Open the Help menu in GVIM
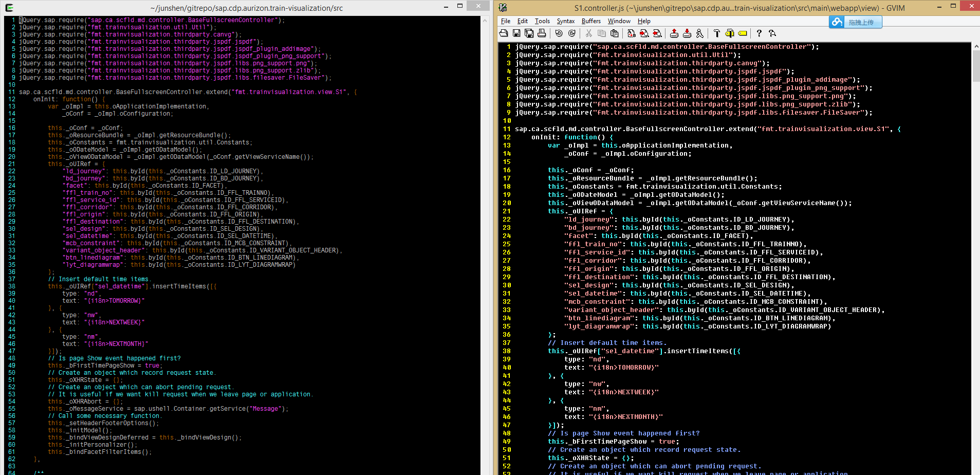The width and height of the screenshot is (980, 475). (644, 21)
